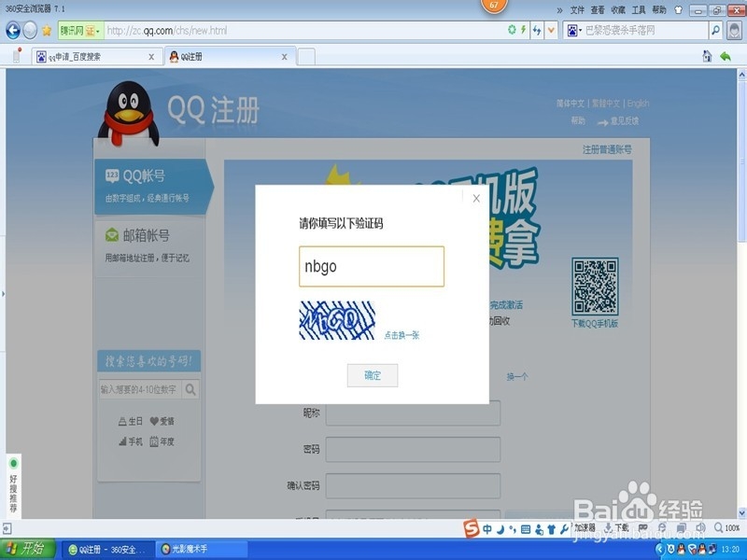This screenshot has width=747, height=560.
Task: Click the Sogou S input method icon
Action: point(471,528)
